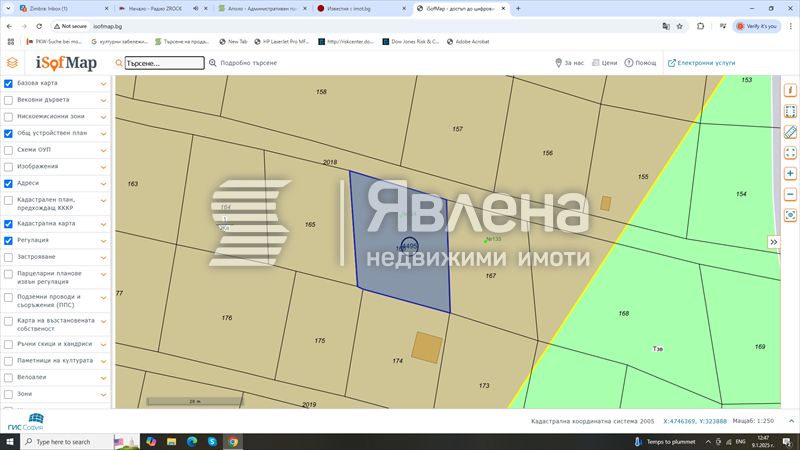This screenshot has width=800, height=450.
Task: Switch to the imot.bg tab
Action: click(x=362, y=9)
